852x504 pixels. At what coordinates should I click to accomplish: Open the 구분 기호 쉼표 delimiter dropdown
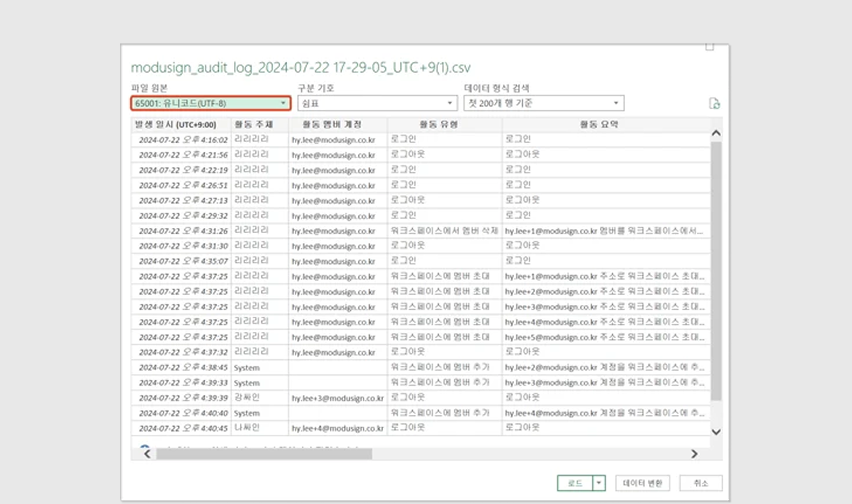[377, 103]
